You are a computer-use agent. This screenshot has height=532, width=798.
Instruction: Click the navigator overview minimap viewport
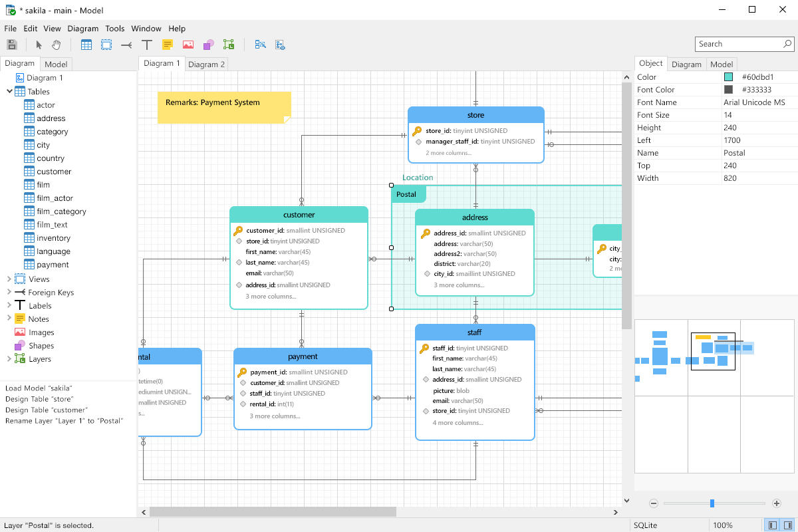(x=713, y=352)
